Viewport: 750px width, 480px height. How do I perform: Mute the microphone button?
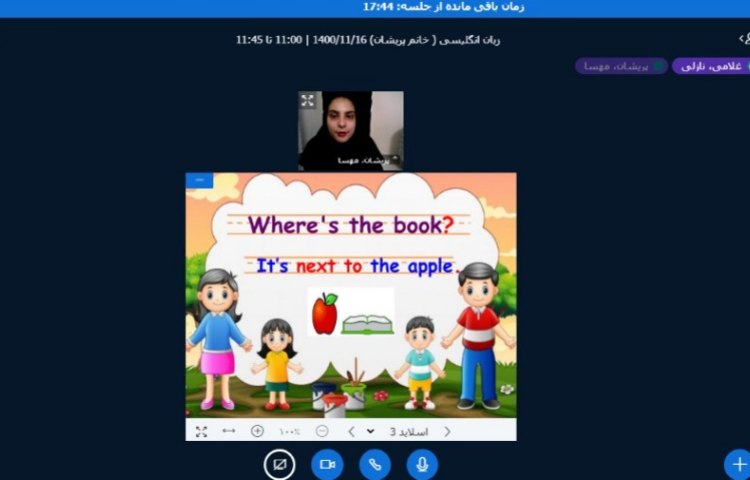pos(422,464)
